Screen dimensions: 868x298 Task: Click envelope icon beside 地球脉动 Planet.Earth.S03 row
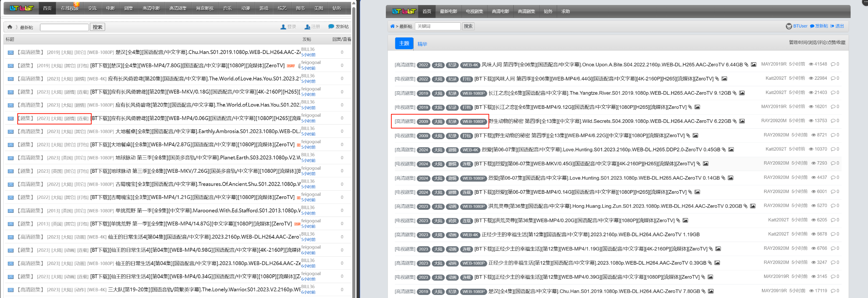point(11,158)
